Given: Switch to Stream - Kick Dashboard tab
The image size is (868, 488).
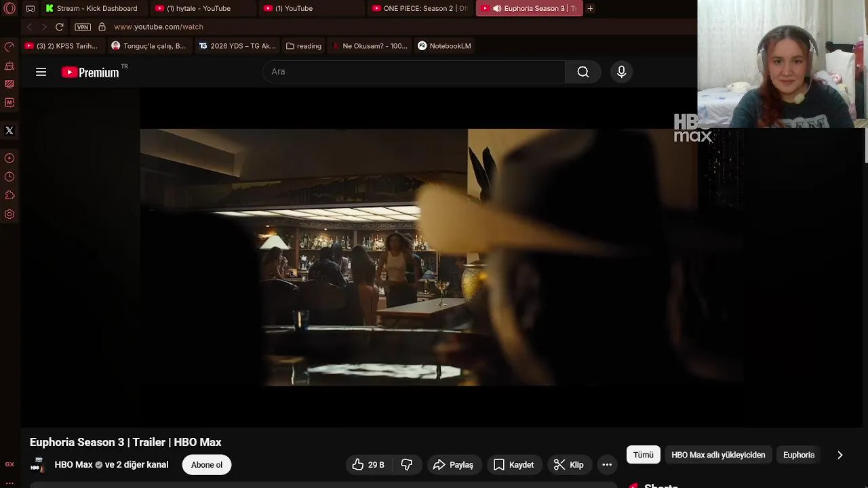Looking at the screenshot, I should tap(94, 8).
